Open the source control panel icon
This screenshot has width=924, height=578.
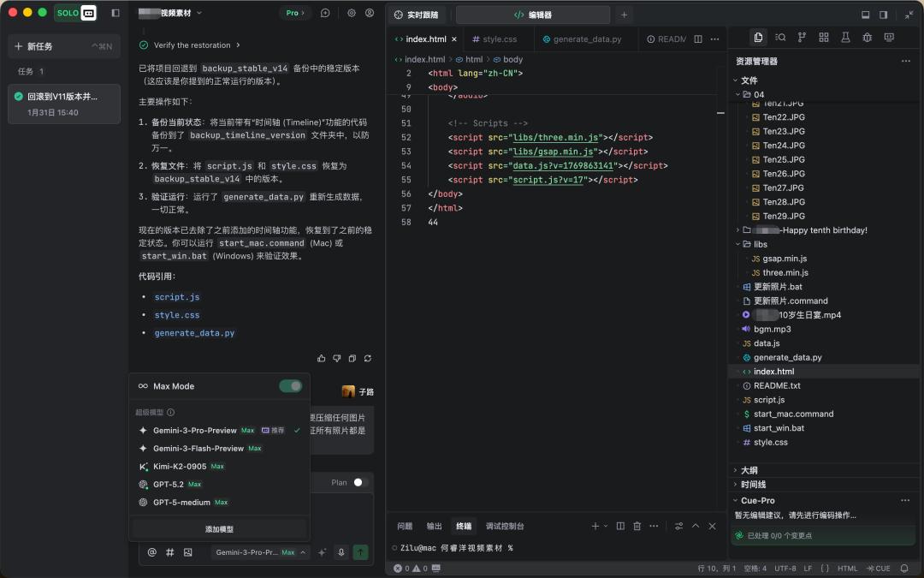pos(802,38)
